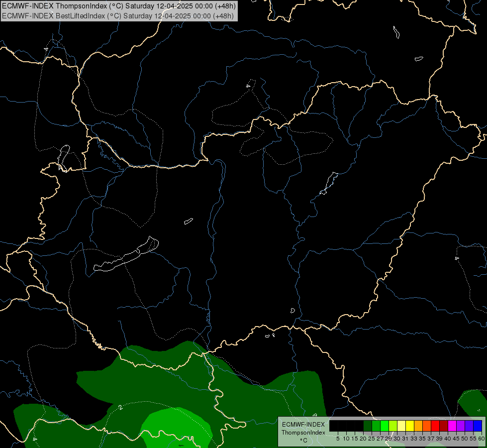Select the pale yellow 30-31 legend swatch
Screen dimensions: 487x448
[401, 426]
